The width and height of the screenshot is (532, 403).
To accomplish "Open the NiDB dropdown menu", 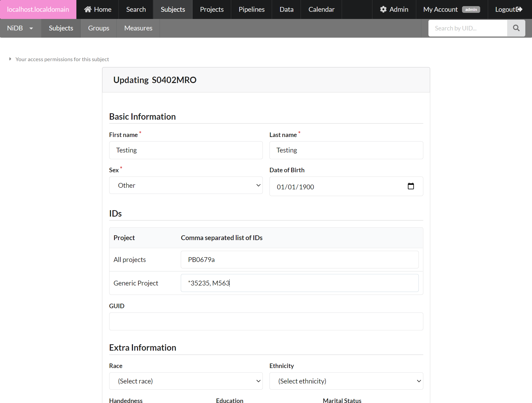I will 20,28.
